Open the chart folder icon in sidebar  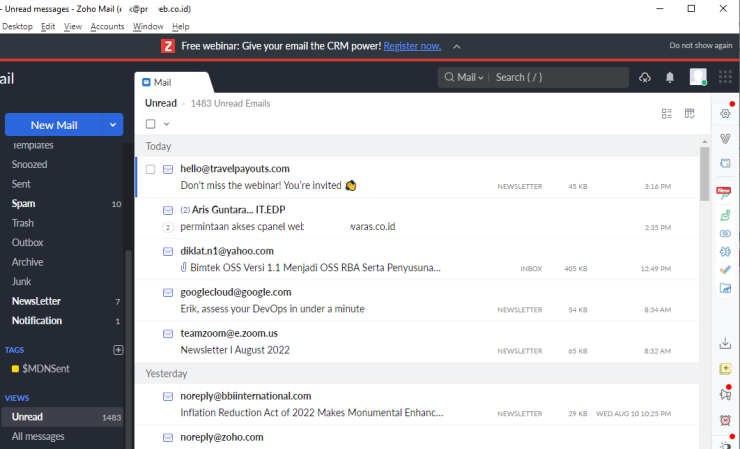[x=725, y=288]
